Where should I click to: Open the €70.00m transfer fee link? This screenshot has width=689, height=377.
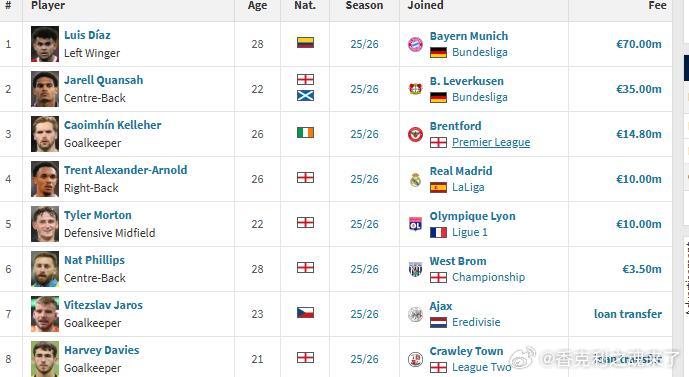638,44
